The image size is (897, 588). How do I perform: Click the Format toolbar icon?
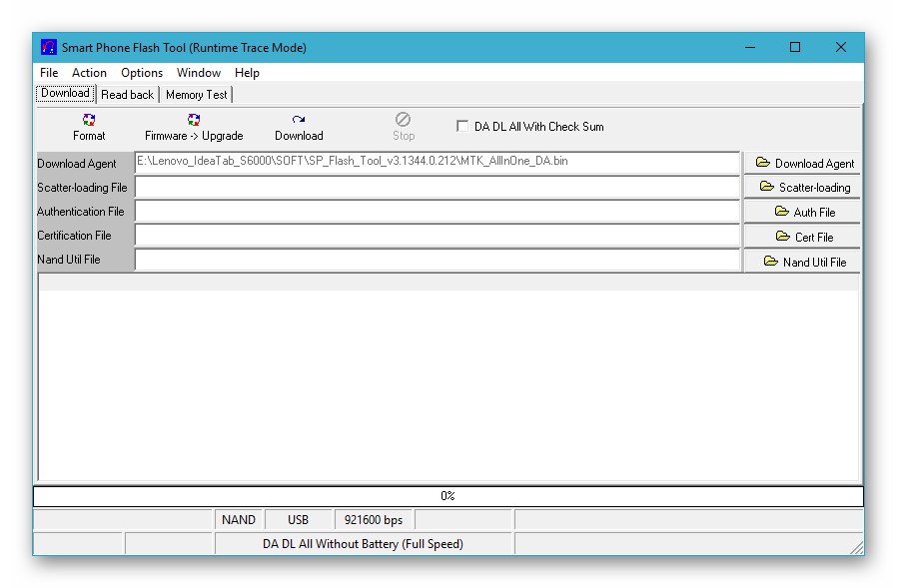pyautogui.click(x=89, y=120)
